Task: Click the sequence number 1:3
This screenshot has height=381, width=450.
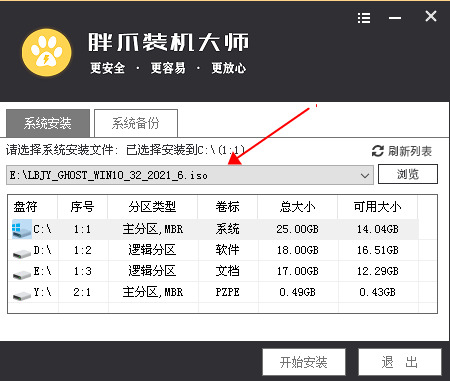Action: pos(82,271)
